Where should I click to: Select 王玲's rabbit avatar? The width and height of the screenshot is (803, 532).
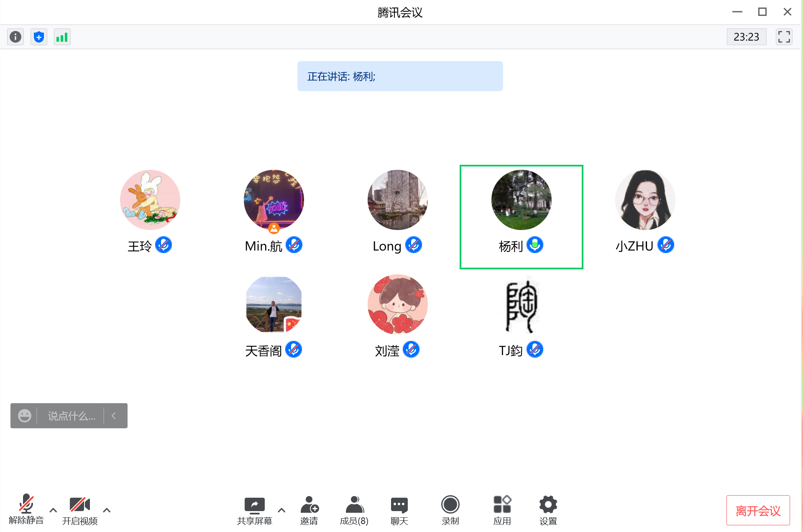pos(150,200)
